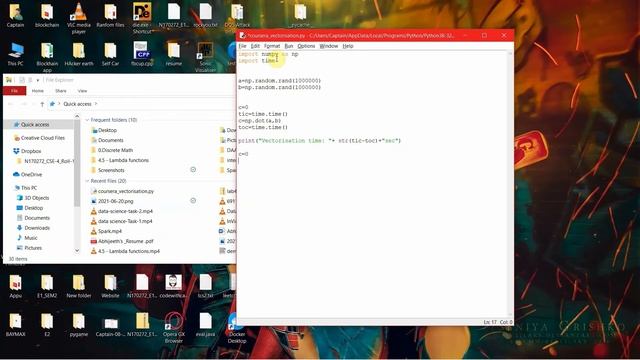The height and width of the screenshot is (360, 640).
Task: Open the Captain user folder on desktop
Action: tap(16, 16)
